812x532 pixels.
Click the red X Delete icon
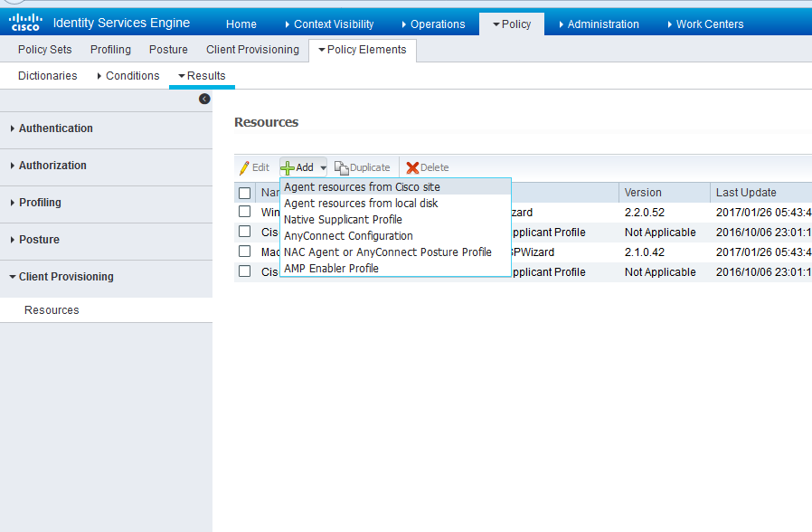pyautogui.click(x=412, y=168)
